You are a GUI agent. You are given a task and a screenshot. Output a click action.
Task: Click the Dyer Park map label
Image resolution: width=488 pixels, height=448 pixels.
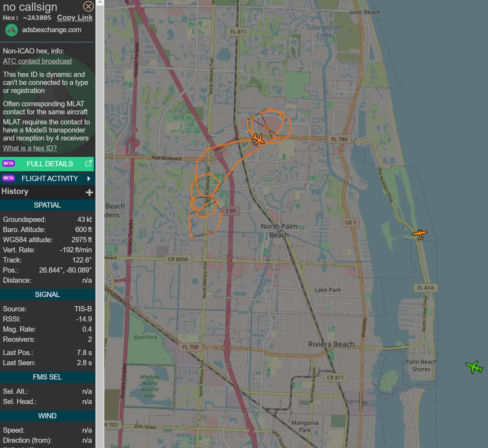146,337
